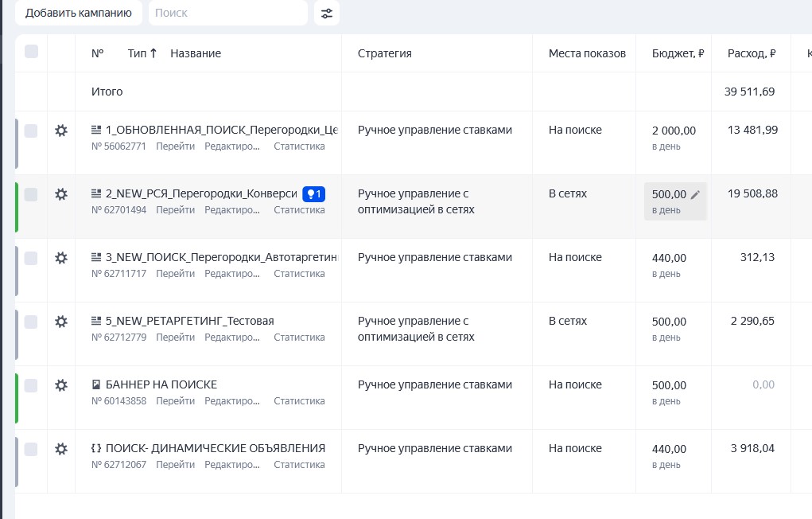Click the Расход, ₽ column header
Screen dimensions: 812x519
(x=752, y=53)
